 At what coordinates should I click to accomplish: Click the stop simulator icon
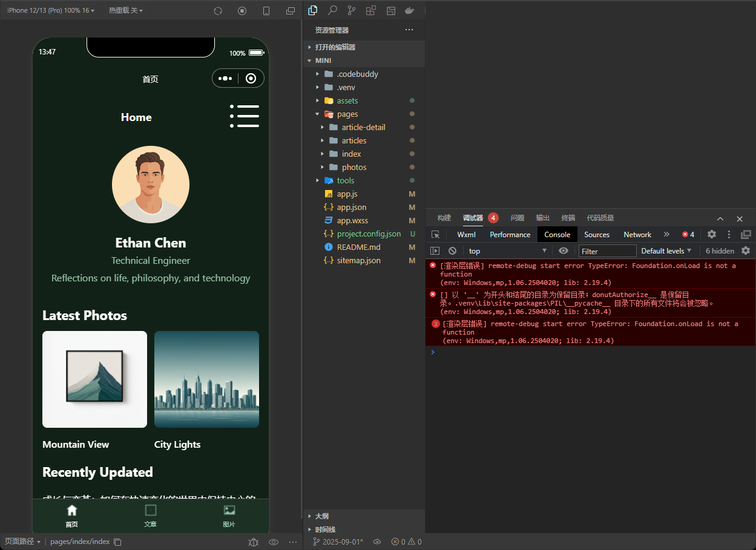[242, 11]
